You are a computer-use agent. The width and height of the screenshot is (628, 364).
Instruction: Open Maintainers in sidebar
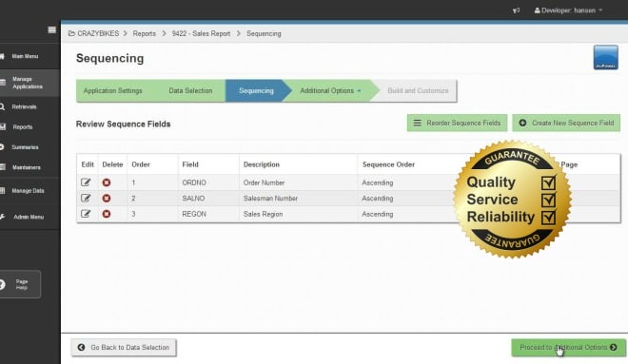pyautogui.click(x=26, y=167)
